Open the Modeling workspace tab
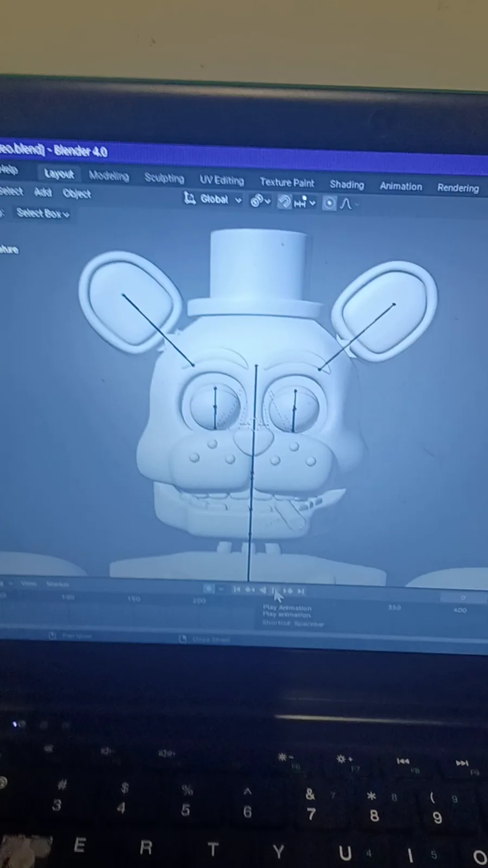 pyautogui.click(x=109, y=176)
